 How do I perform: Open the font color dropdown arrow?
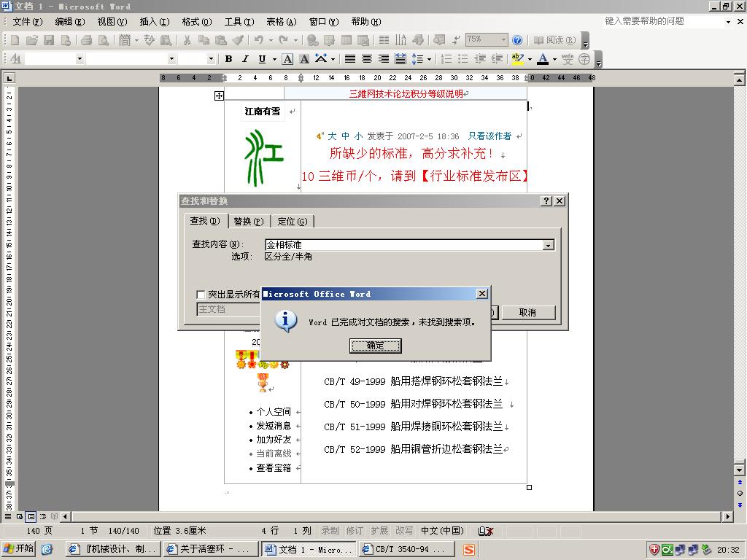coord(554,59)
